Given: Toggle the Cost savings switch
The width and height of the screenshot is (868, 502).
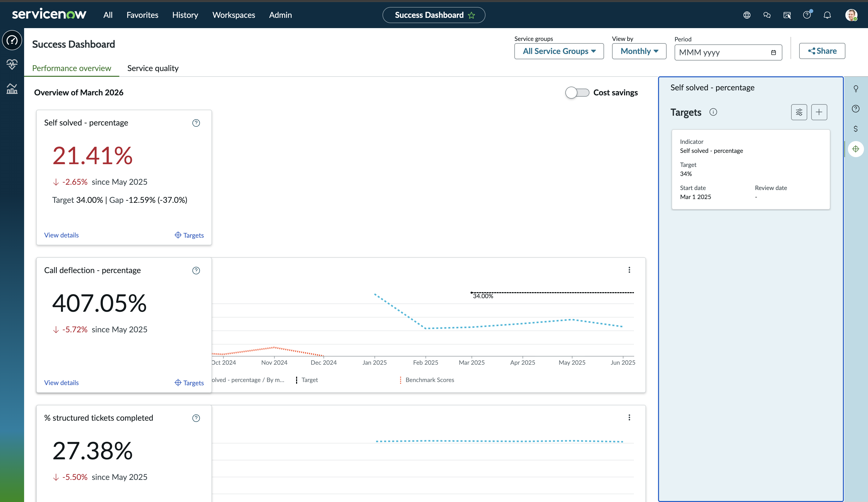Looking at the screenshot, I should (x=577, y=93).
